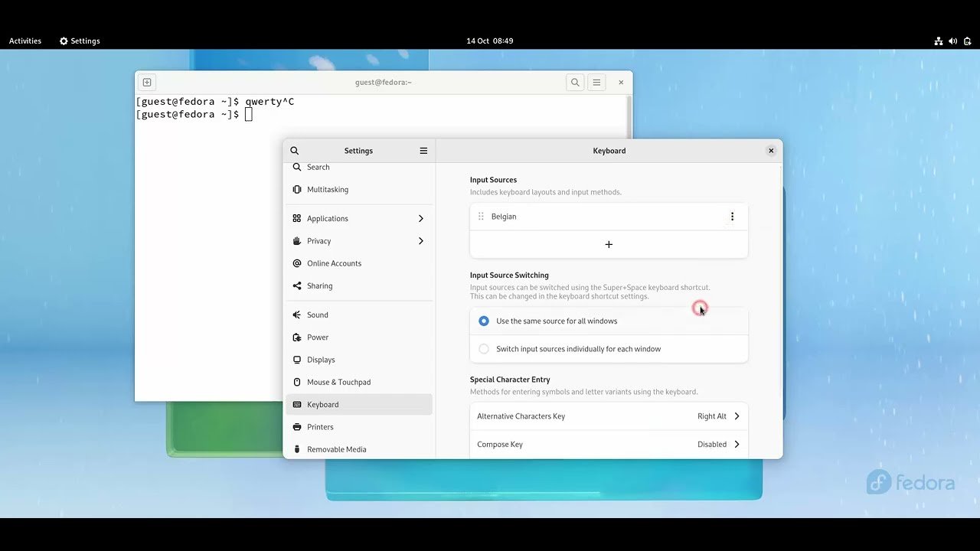The image size is (980, 551).
Task: Close the terminal window
Action: coord(621,82)
